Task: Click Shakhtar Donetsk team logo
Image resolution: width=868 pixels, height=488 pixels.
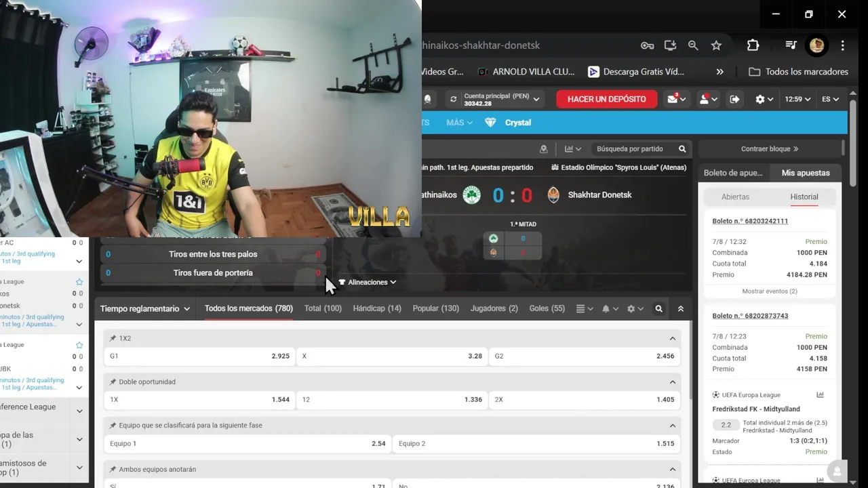Action: pos(553,195)
